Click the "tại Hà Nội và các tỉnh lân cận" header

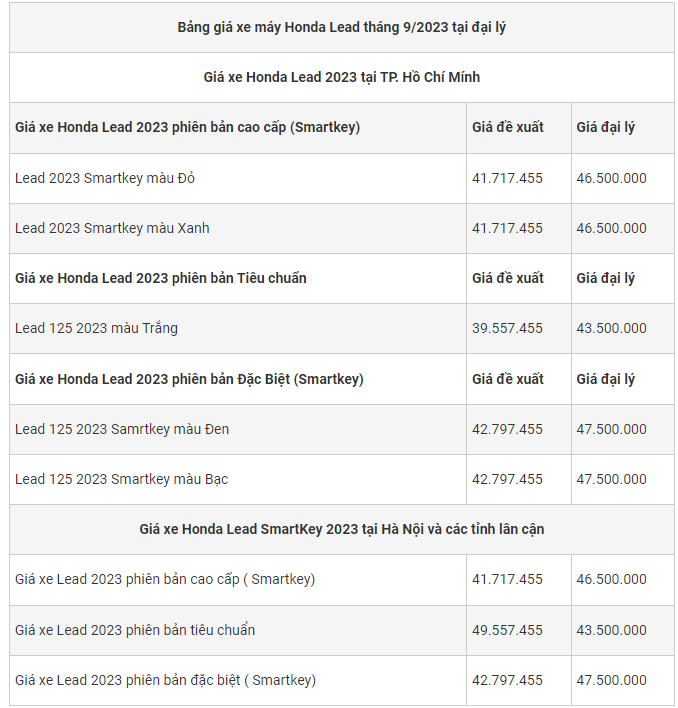tap(341, 529)
